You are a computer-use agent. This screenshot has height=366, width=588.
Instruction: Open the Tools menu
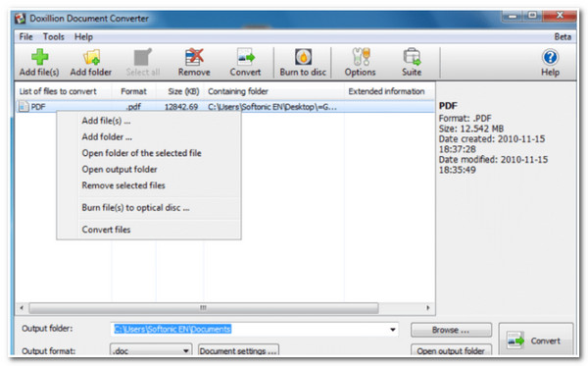[54, 36]
